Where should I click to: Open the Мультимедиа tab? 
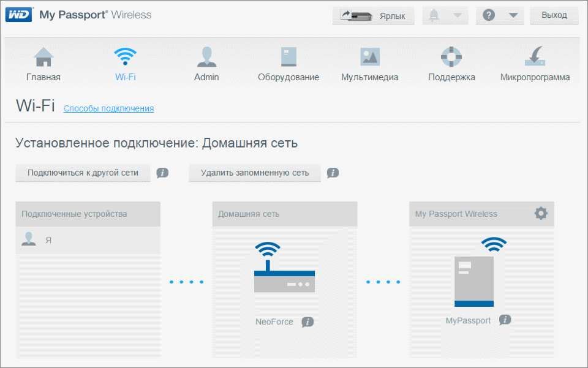pos(369,65)
